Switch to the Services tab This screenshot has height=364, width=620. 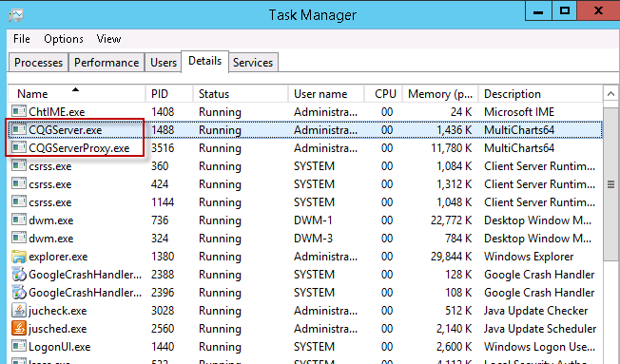coord(253,63)
